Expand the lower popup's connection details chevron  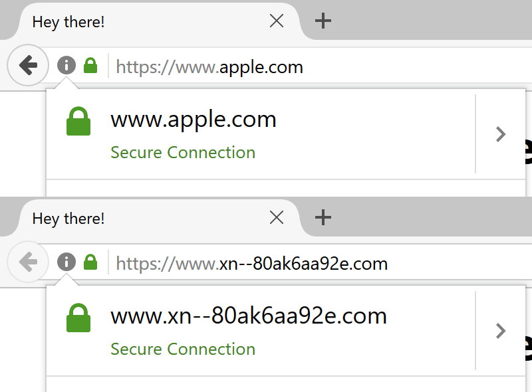coord(501,330)
